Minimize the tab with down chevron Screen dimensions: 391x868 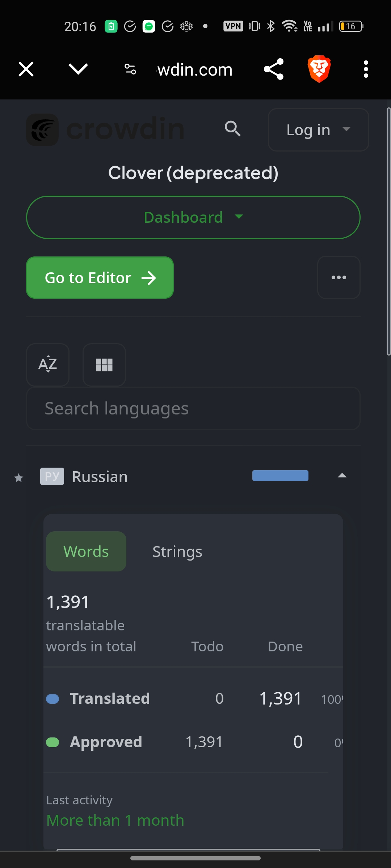click(78, 69)
